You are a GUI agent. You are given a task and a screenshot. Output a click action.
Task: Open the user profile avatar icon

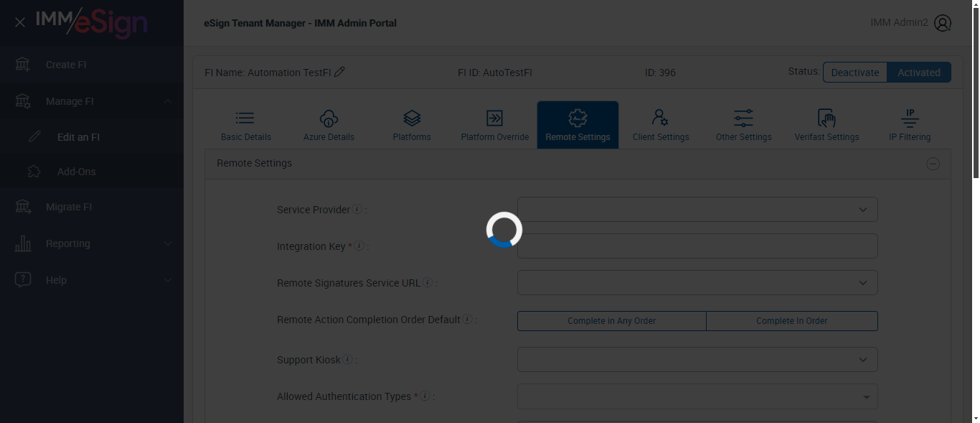pos(943,23)
